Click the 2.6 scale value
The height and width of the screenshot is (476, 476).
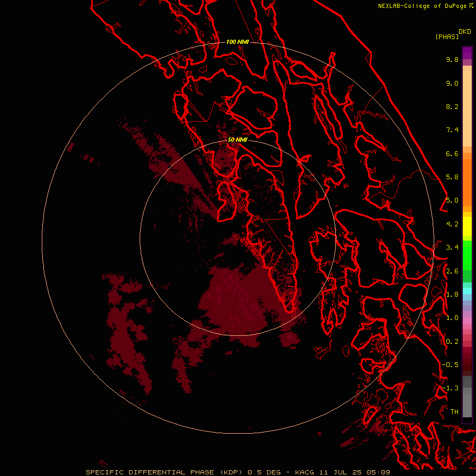(452, 271)
